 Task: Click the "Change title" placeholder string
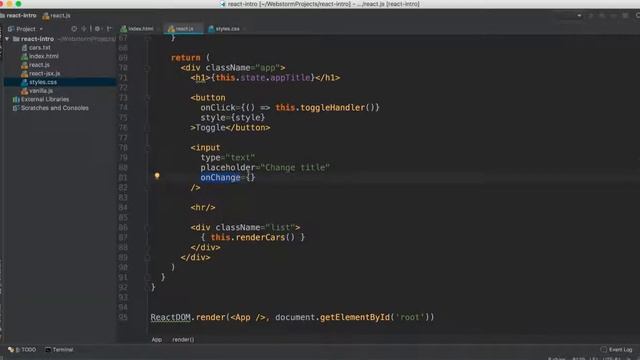pyautogui.click(x=295, y=168)
